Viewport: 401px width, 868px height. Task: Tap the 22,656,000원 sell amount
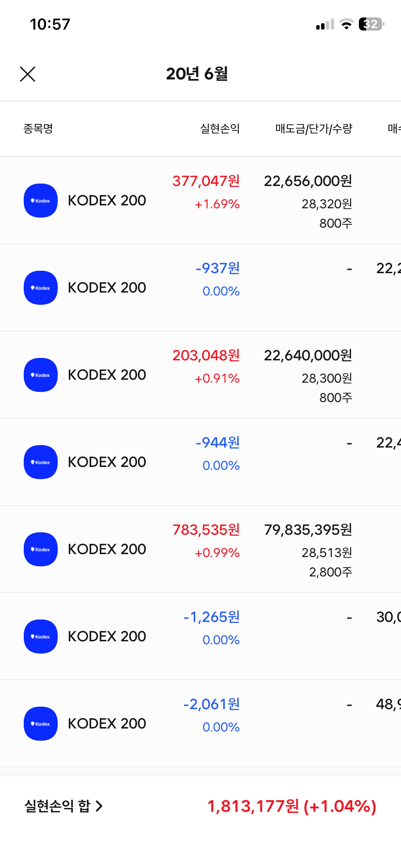[308, 181]
